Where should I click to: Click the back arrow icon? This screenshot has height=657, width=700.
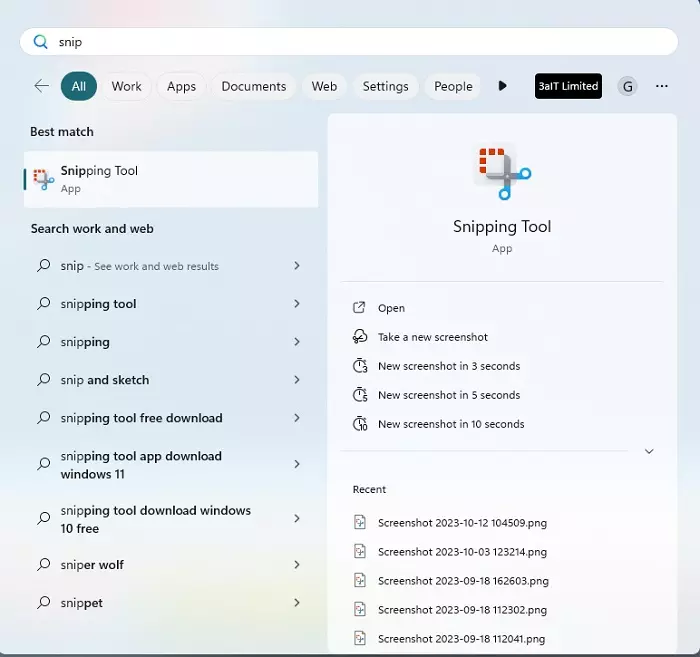pyautogui.click(x=42, y=86)
